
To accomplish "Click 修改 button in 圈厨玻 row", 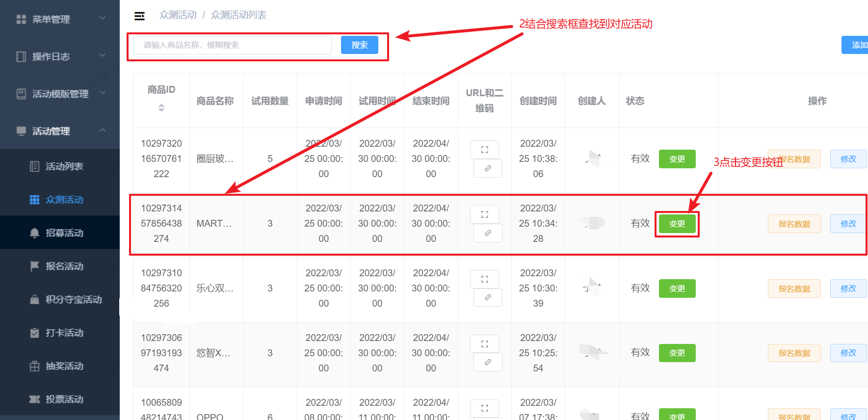I will (x=848, y=159).
